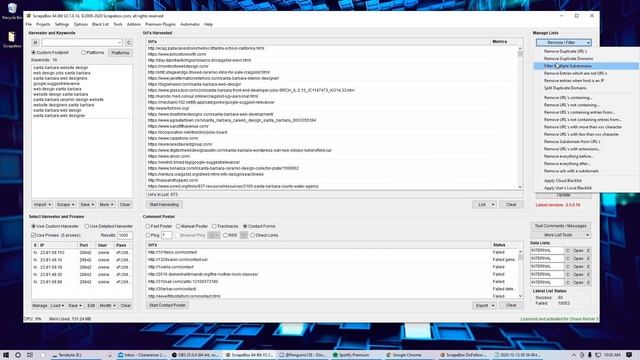Select Use Custom Harvester option

point(34,226)
